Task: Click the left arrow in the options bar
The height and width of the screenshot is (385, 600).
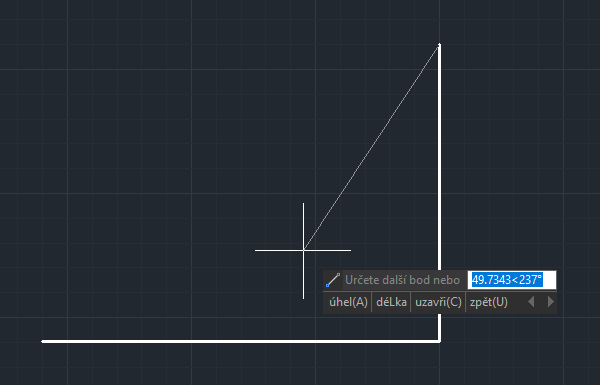Action: [x=531, y=302]
